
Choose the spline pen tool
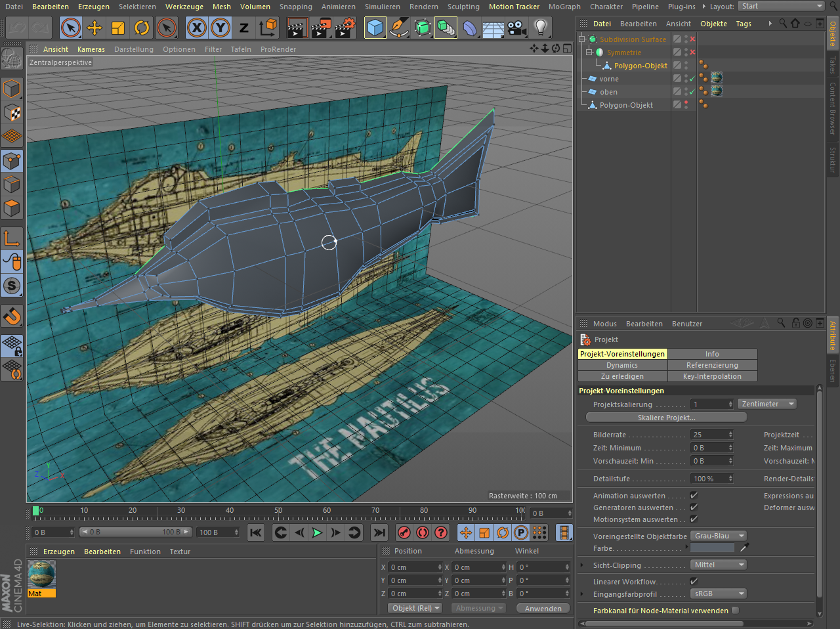point(398,28)
